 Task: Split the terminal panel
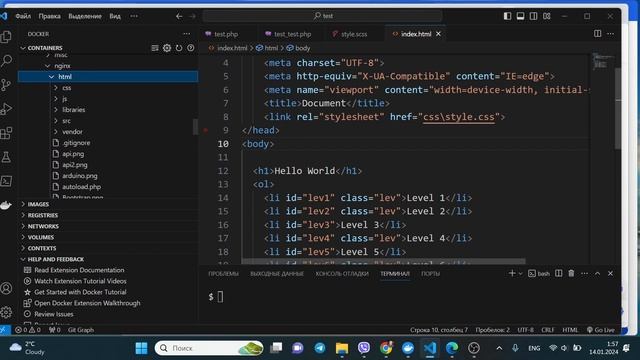[x=559, y=273]
